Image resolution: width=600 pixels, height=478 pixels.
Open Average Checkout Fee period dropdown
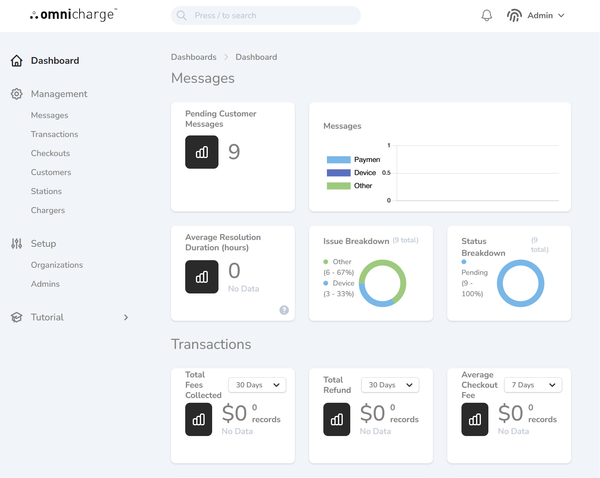point(533,385)
